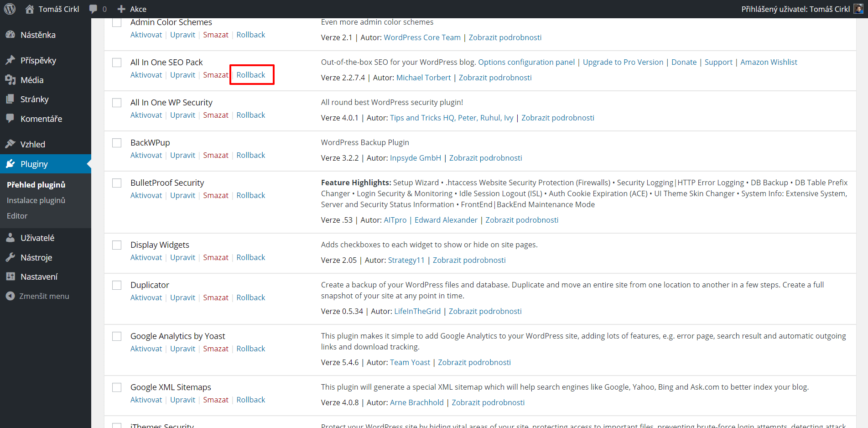Viewport: 868px width, 428px height.
Task: Click the plus icon next to Akce
Action: [x=121, y=9]
